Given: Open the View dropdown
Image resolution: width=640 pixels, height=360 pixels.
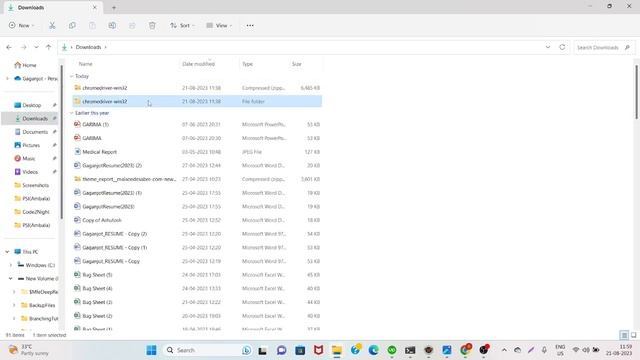Looking at the screenshot, I should (x=219, y=25).
